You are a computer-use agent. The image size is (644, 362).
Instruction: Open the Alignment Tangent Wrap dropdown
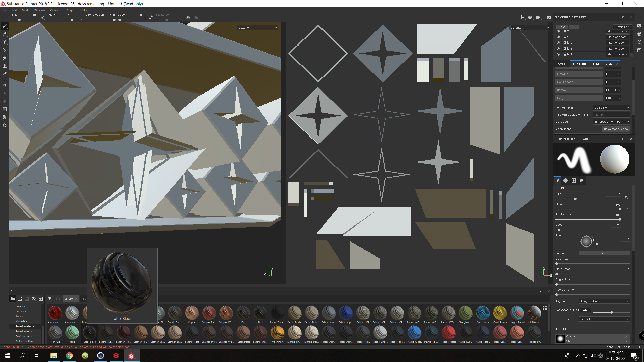pos(604,301)
